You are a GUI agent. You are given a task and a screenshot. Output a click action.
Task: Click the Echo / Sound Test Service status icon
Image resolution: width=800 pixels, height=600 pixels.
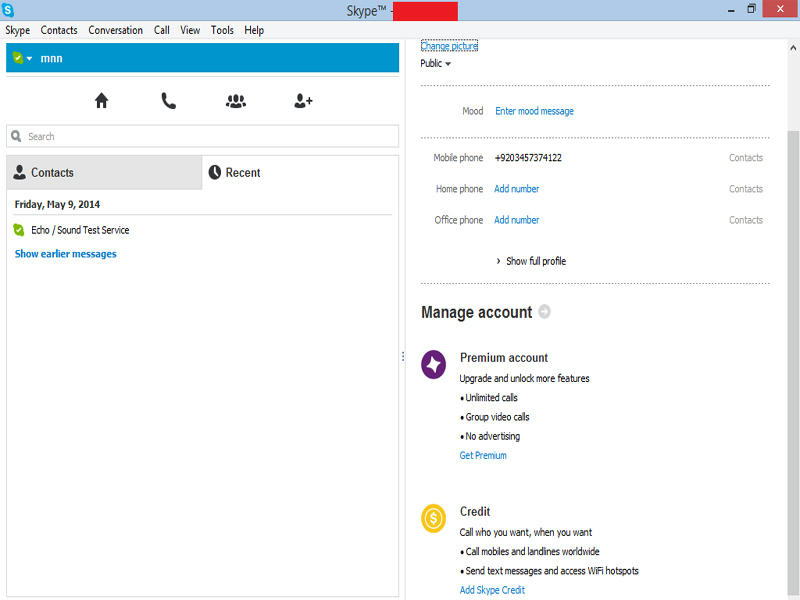[19, 230]
